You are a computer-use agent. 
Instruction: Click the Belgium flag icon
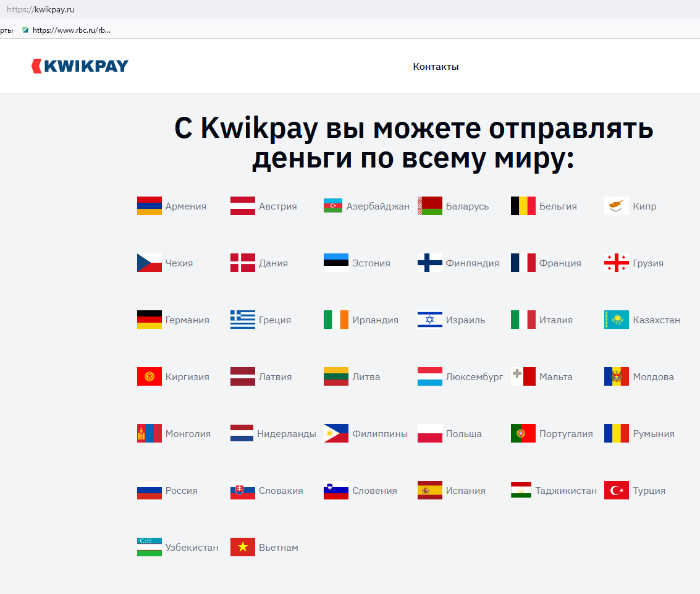pyautogui.click(x=523, y=206)
